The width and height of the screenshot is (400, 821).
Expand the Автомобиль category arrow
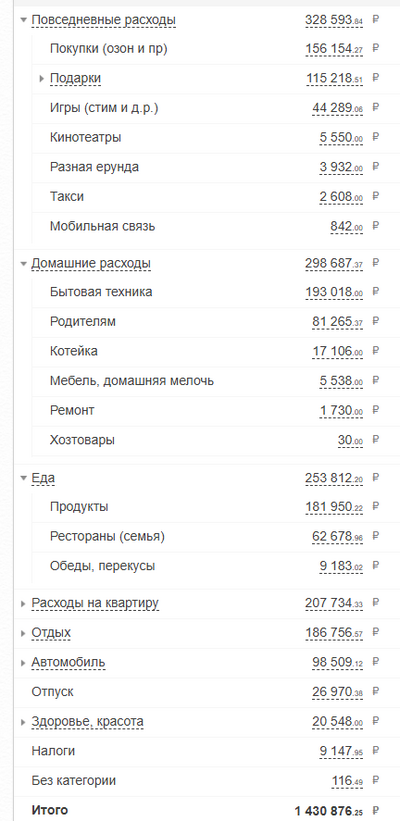pos(23,663)
